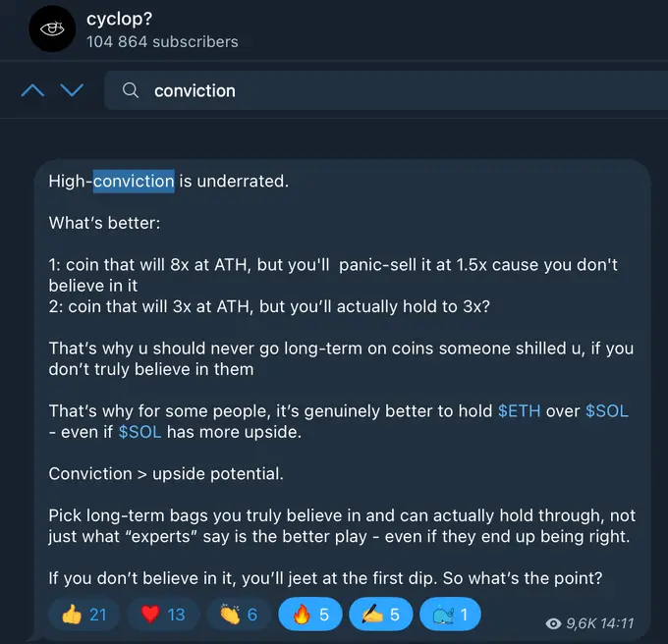Click the 9,6K view count
The width and height of the screenshot is (668, 644).
tap(583, 622)
